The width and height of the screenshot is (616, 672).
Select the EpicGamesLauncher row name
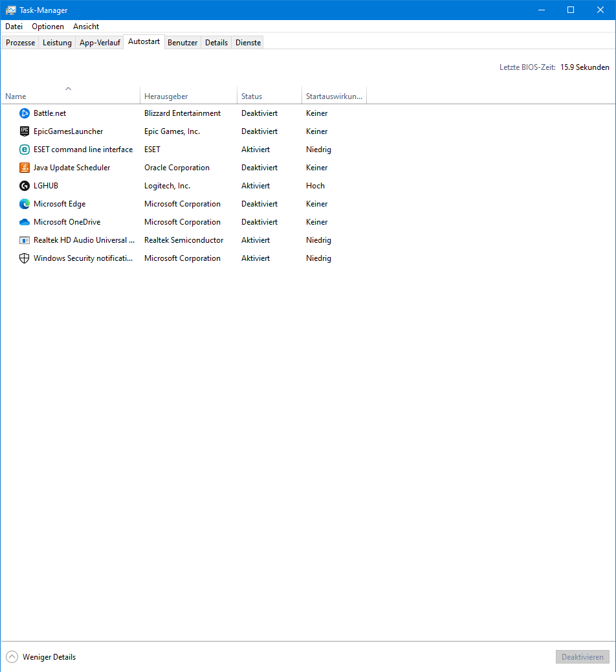(x=68, y=131)
